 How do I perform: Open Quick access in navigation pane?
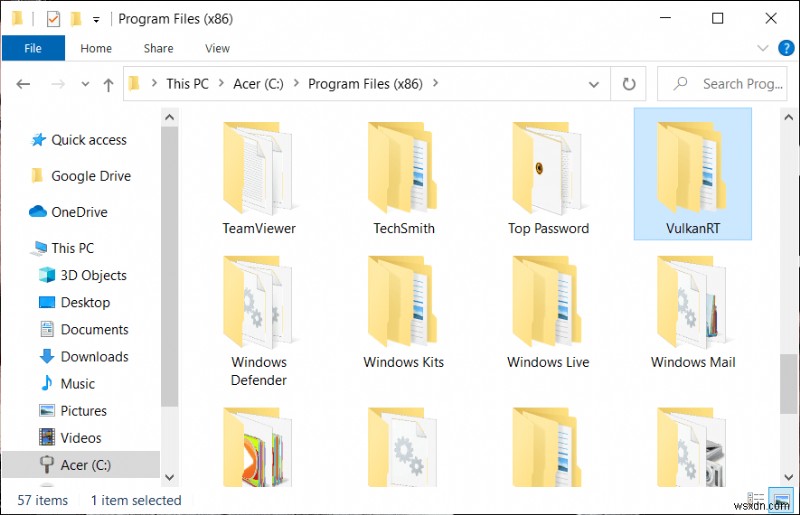78,140
